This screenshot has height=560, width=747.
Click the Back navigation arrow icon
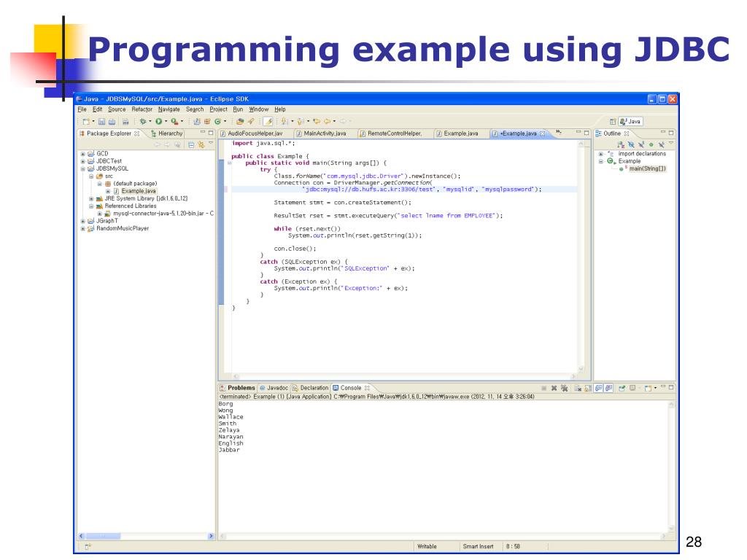[328, 122]
